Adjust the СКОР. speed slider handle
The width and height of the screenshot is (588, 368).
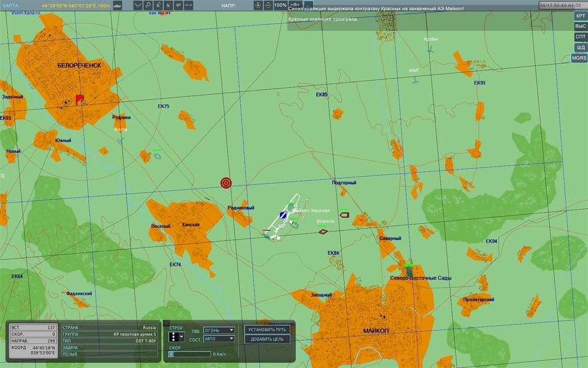(x=171, y=354)
